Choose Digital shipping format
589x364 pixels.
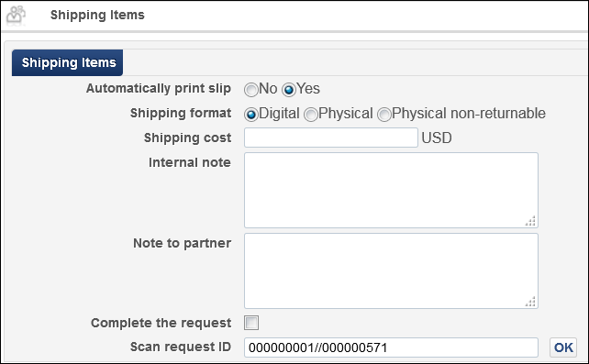pos(251,114)
